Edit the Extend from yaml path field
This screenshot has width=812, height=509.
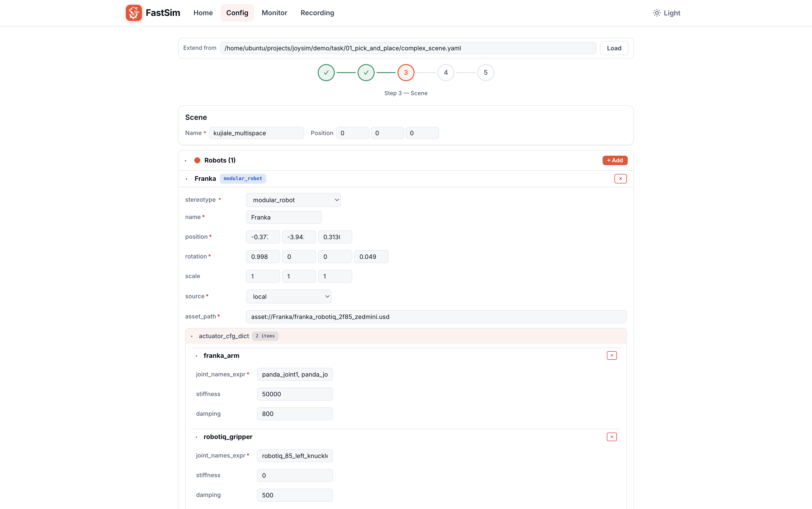point(408,48)
